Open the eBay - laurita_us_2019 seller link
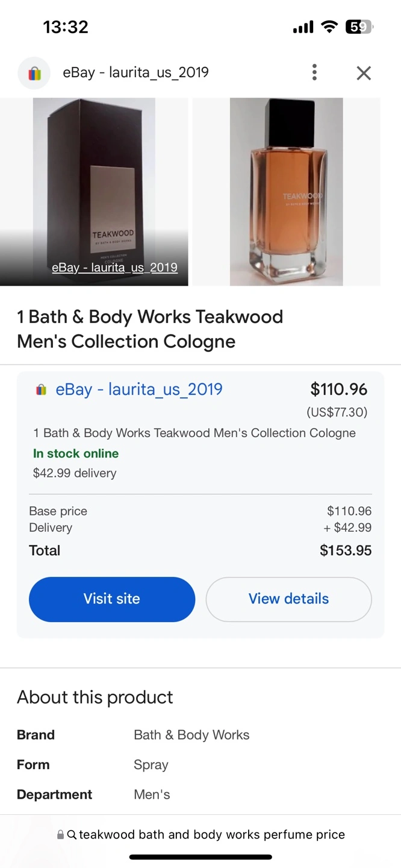This screenshot has height=868, width=401. (x=139, y=389)
